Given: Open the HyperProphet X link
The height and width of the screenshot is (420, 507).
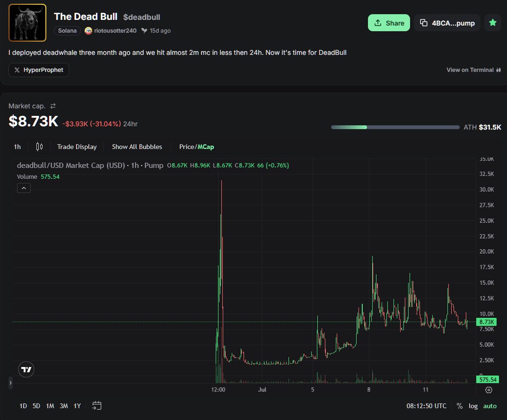Looking at the screenshot, I should click(38, 70).
